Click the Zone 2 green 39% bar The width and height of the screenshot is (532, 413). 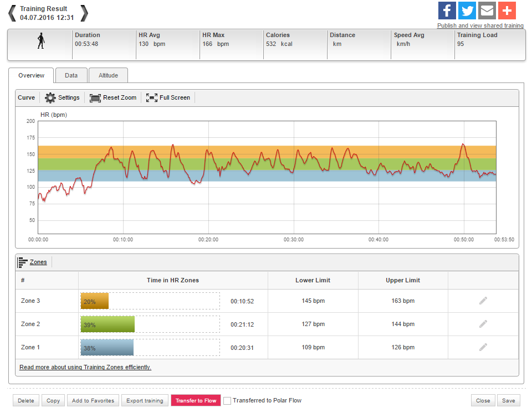pyautogui.click(x=108, y=324)
